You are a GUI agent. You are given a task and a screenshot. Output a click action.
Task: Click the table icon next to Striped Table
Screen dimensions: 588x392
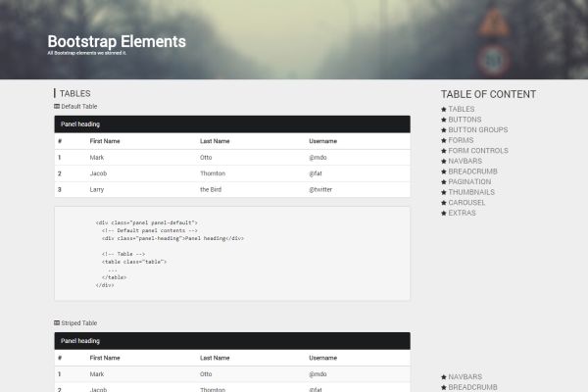57,322
